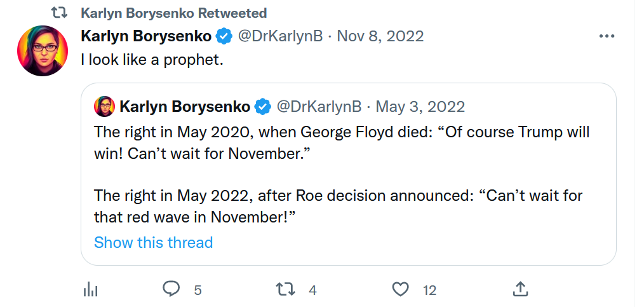Follow the "Show this thread" link
Viewport: 644px width, 307px height.
(153, 242)
